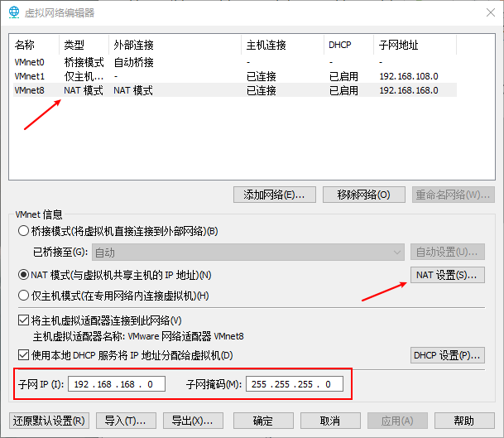
Task: Click 自动设置(U)... button
Action: coord(448,252)
